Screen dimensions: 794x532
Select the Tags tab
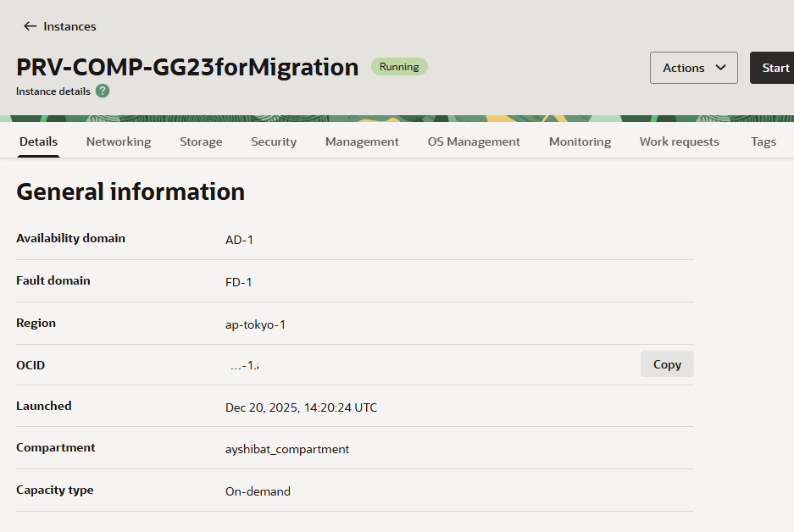(763, 141)
